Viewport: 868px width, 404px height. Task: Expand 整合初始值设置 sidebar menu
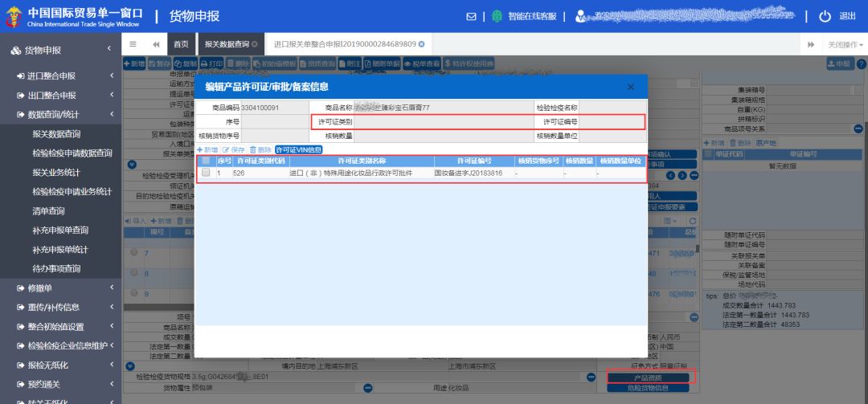[x=60, y=327]
